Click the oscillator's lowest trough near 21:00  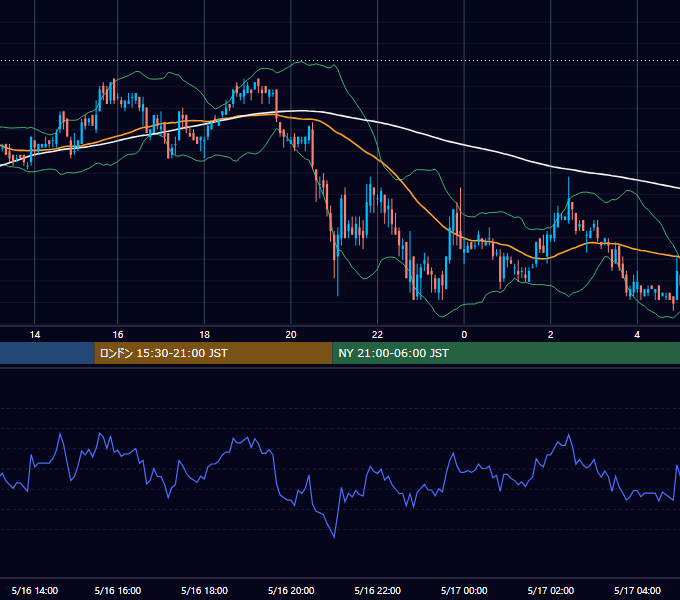[334, 537]
